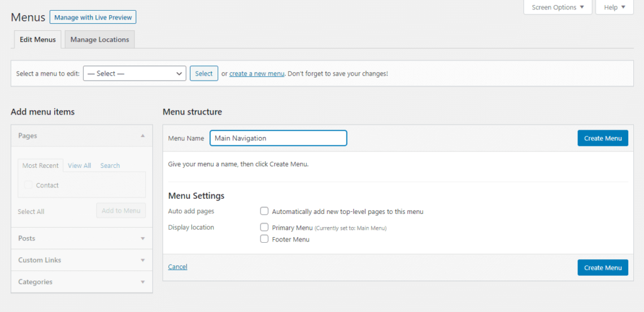Switch to the Edit Menus tab

tap(37, 40)
